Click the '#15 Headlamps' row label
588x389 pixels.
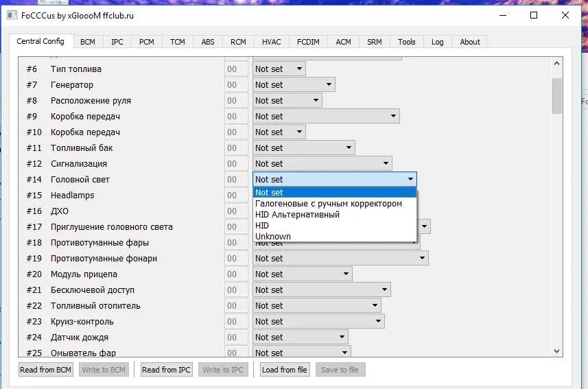point(60,196)
